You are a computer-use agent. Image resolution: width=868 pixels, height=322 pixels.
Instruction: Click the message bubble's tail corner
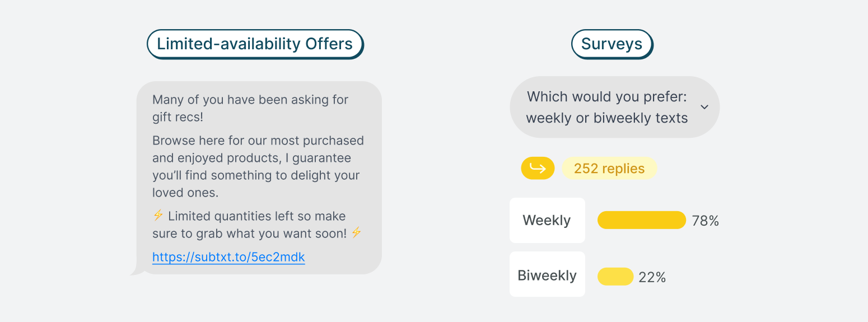pos(135,273)
